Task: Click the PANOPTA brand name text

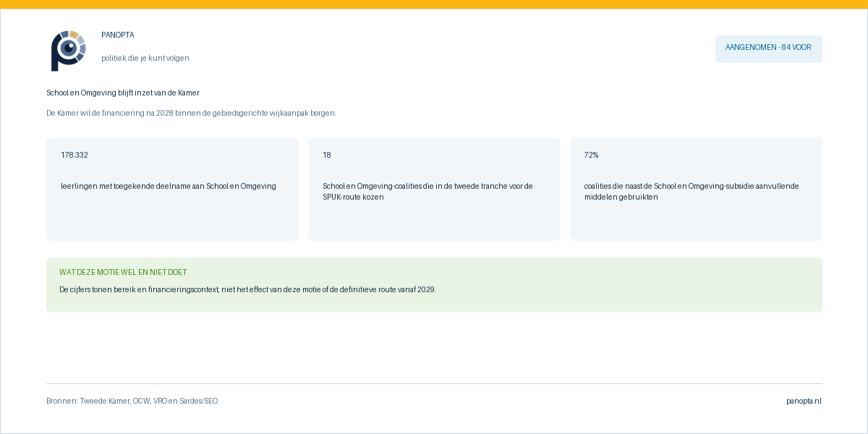Action: [118, 35]
